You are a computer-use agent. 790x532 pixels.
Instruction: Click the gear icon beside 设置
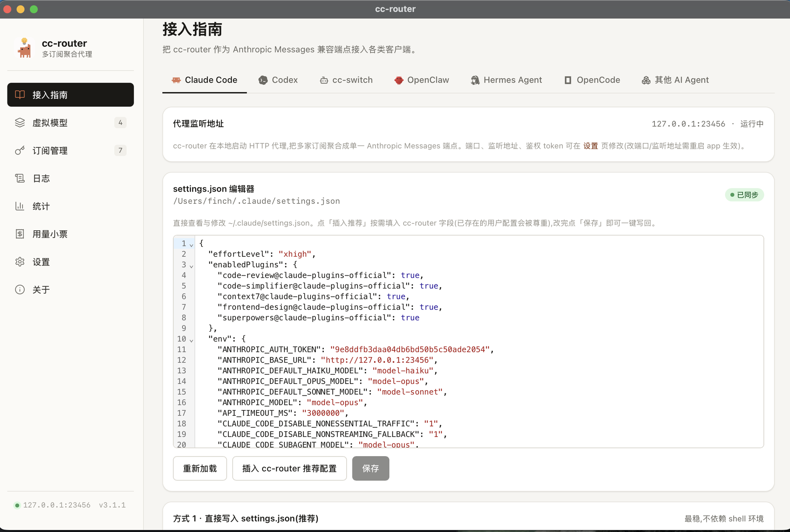tap(20, 262)
